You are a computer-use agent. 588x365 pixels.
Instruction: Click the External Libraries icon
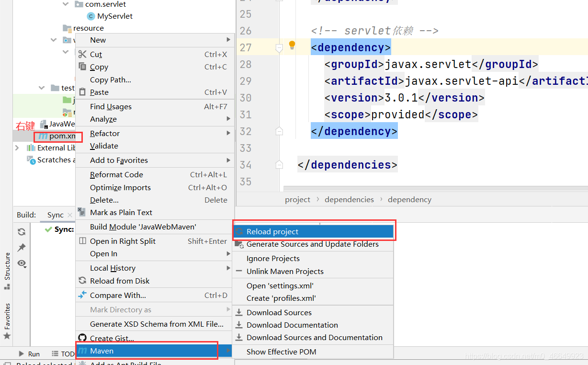point(31,148)
